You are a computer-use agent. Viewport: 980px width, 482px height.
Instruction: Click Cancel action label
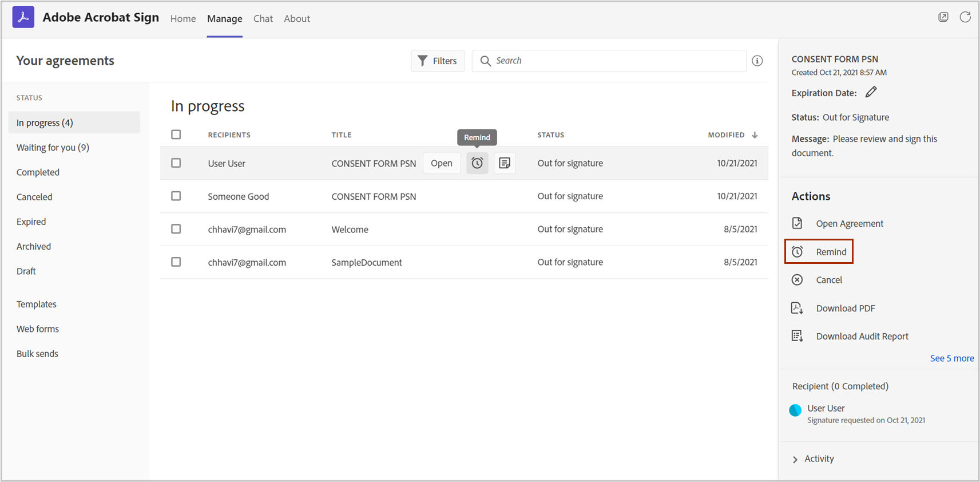point(829,280)
